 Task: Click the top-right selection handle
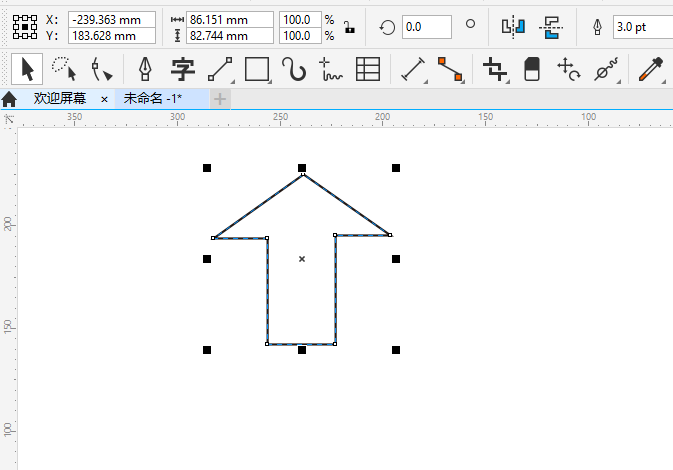(x=396, y=168)
